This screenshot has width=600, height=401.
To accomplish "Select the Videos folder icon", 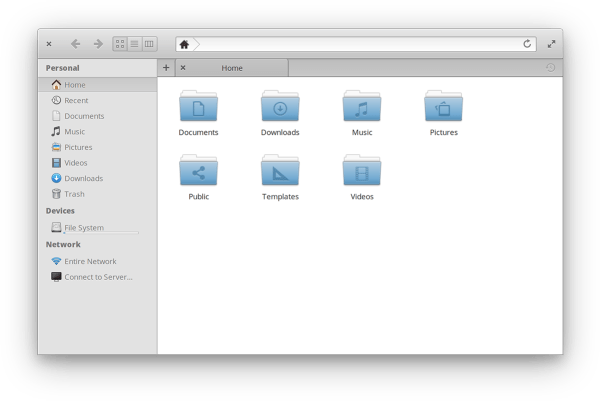I will [x=362, y=170].
